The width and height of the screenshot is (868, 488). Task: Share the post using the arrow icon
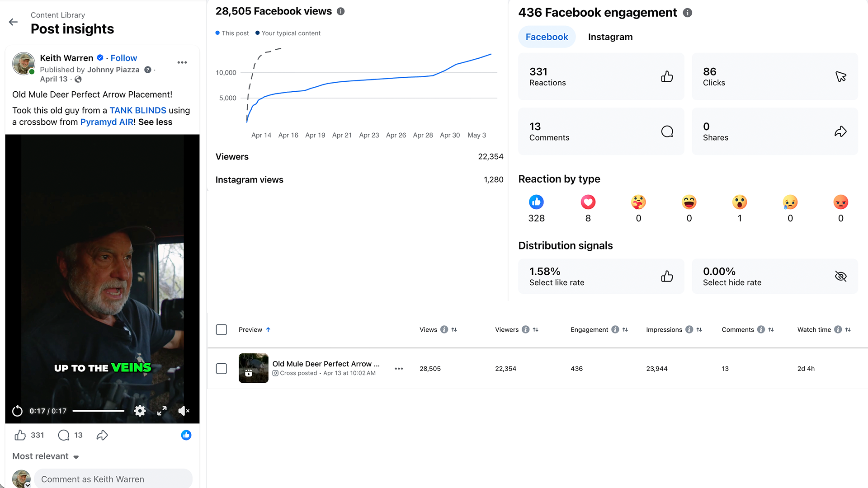click(x=102, y=435)
